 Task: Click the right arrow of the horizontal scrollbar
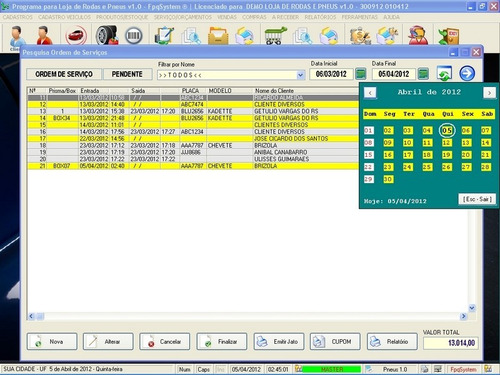tap(463, 316)
